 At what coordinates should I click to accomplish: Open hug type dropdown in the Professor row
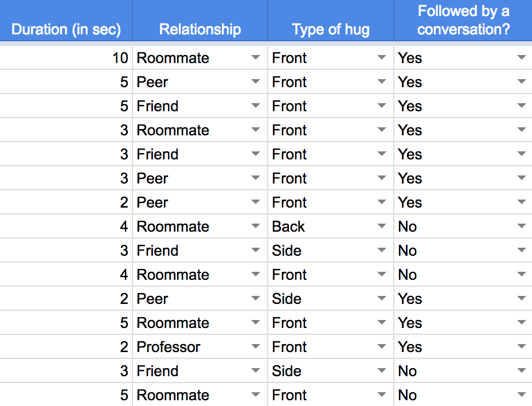tap(382, 346)
